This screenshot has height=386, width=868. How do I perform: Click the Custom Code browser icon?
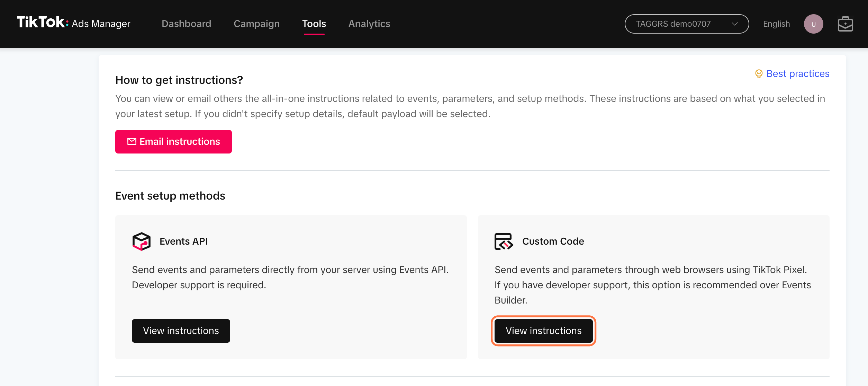click(x=504, y=241)
